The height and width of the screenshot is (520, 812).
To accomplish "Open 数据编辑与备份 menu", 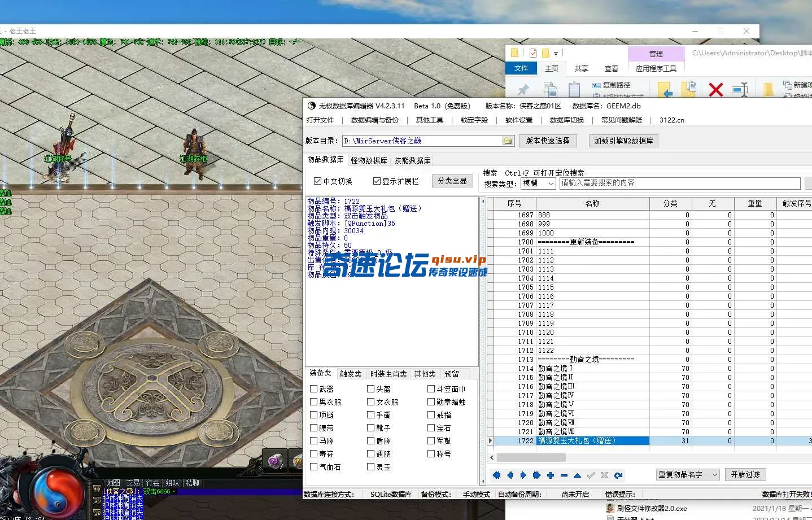I will pyautogui.click(x=374, y=120).
